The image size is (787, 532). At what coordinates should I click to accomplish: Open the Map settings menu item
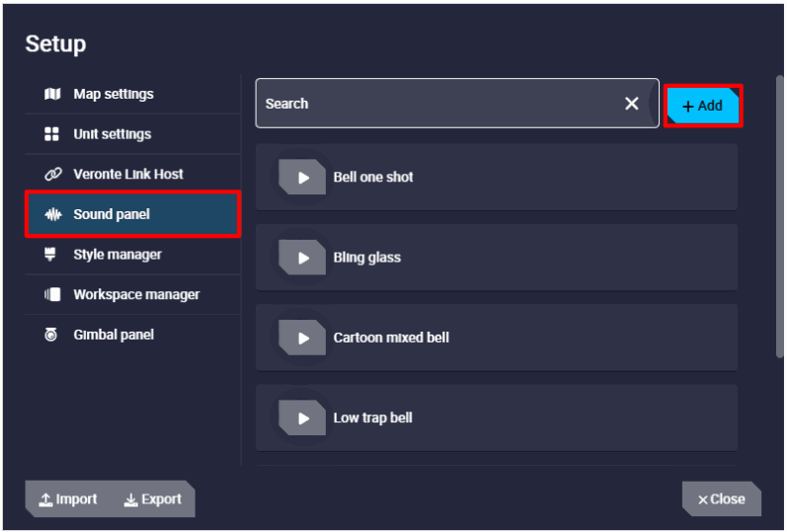pos(114,95)
